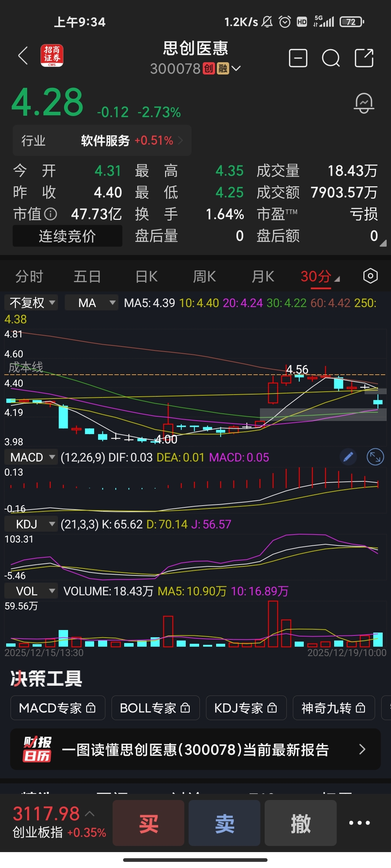The image size is (391, 868).
Task: Tap the 买 buy button
Action: click(x=148, y=823)
